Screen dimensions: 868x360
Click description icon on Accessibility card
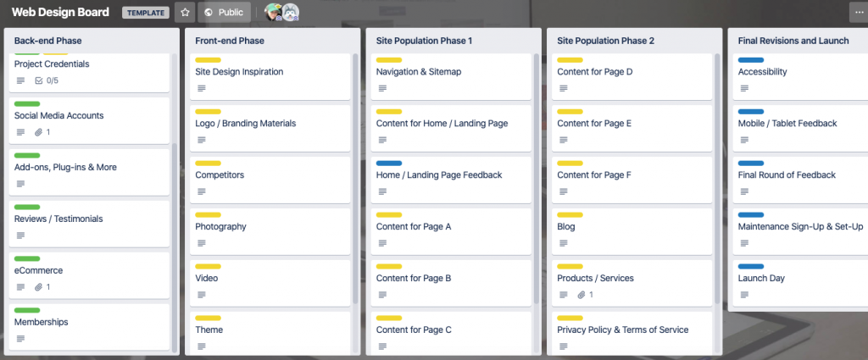[x=744, y=88]
